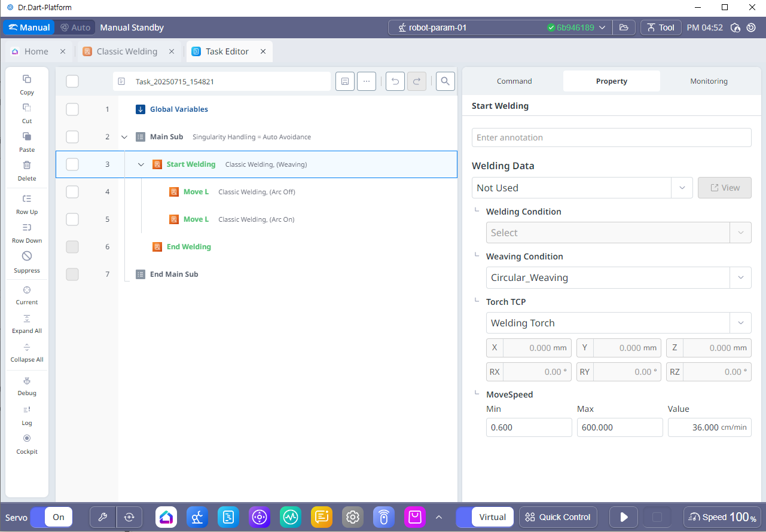Switch to the Monitoring tab

tap(709, 81)
